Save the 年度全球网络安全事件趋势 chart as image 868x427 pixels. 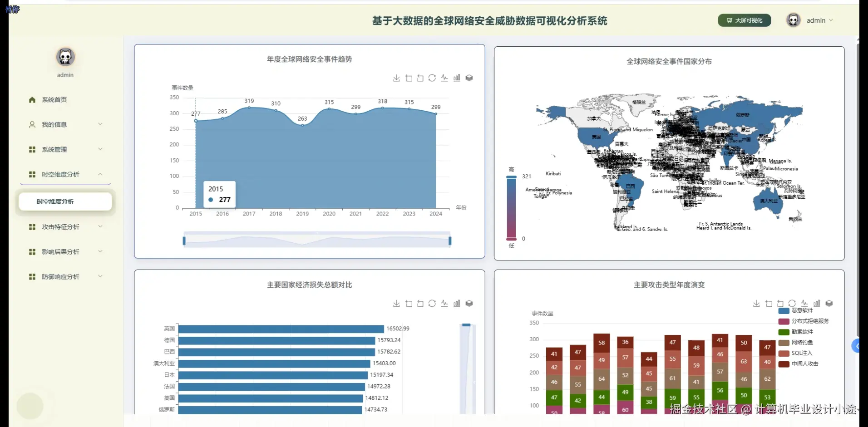[396, 78]
